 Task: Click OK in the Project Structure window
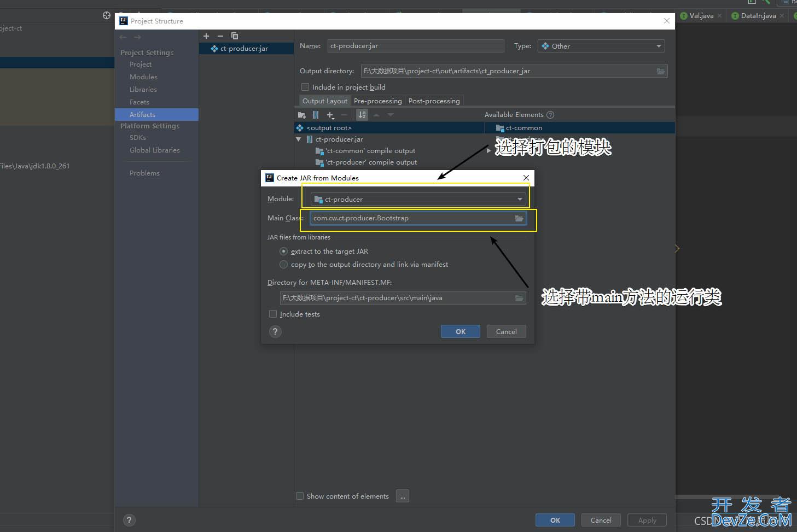coord(555,520)
